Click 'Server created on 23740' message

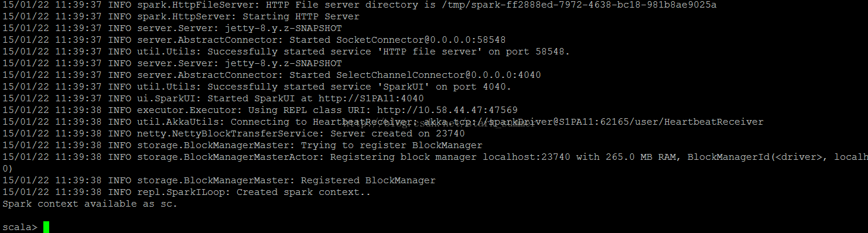(x=397, y=133)
